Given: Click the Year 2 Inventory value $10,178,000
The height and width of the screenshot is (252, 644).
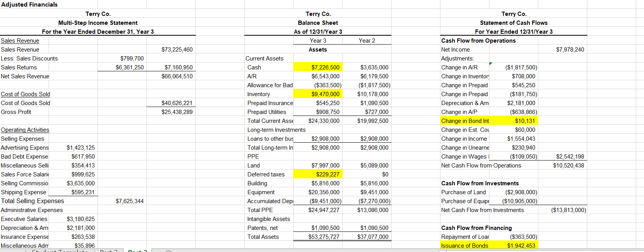Looking at the screenshot, I should (x=373, y=94).
